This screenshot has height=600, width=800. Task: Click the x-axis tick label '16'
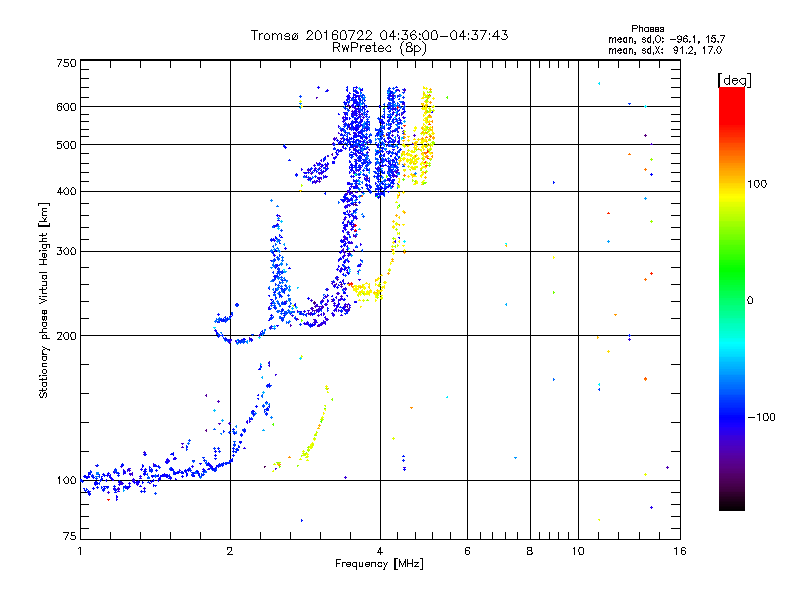pyautogui.click(x=680, y=551)
